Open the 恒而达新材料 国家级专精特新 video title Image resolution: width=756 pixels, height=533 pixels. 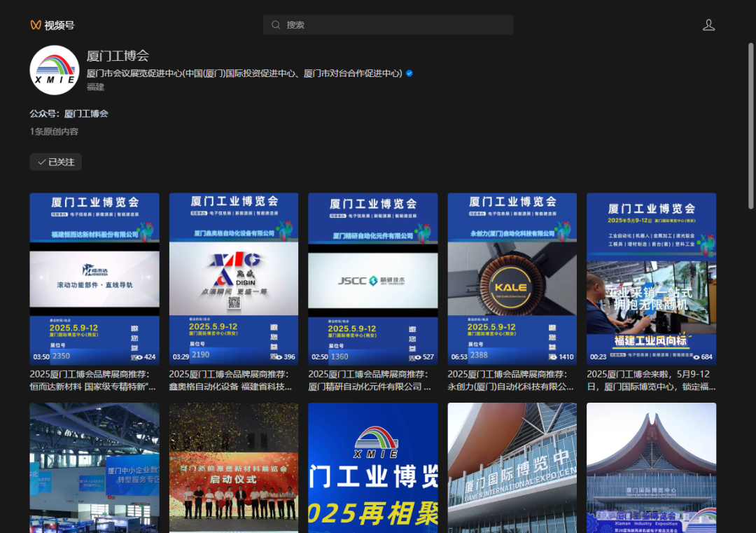pyautogui.click(x=92, y=380)
